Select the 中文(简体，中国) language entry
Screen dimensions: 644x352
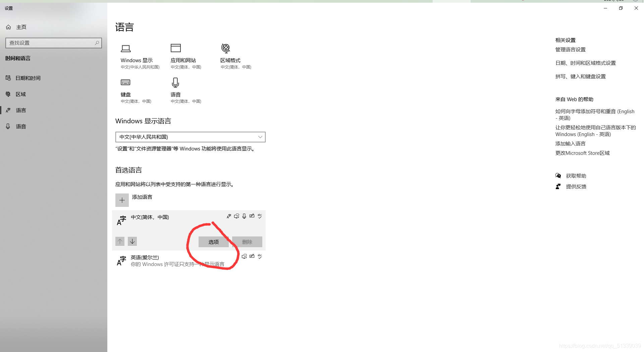pyautogui.click(x=189, y=230)
